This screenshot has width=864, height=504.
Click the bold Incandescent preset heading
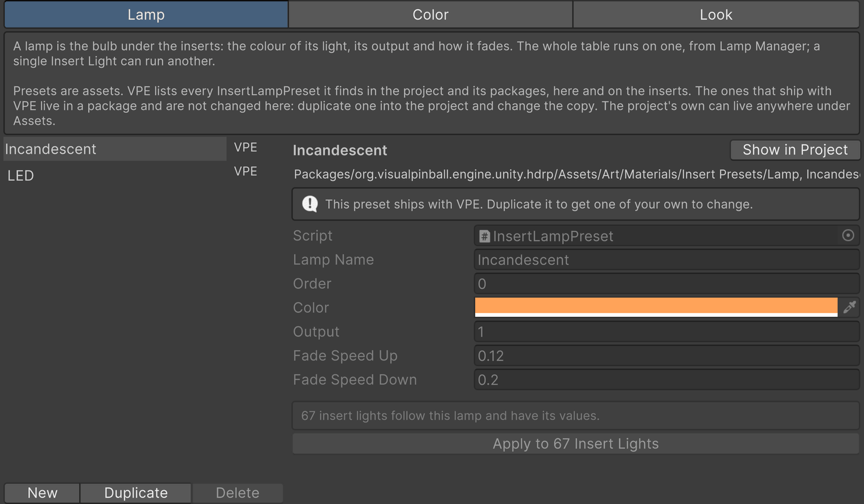click(340, 151)
